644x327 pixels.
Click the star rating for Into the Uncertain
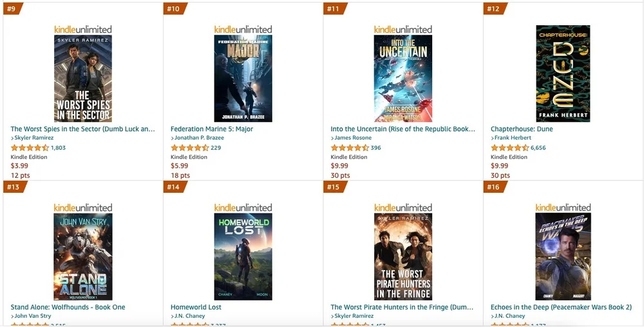click(x=350, y=148)
